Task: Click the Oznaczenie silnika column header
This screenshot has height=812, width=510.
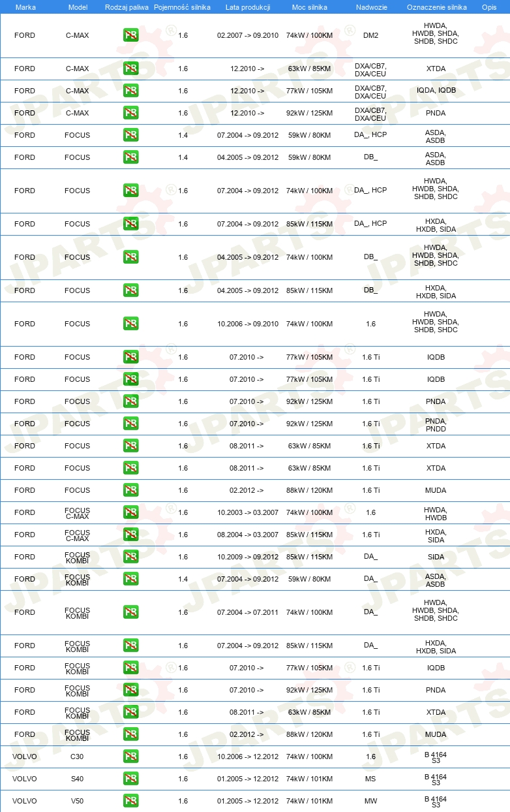Action: coord(436,7)
